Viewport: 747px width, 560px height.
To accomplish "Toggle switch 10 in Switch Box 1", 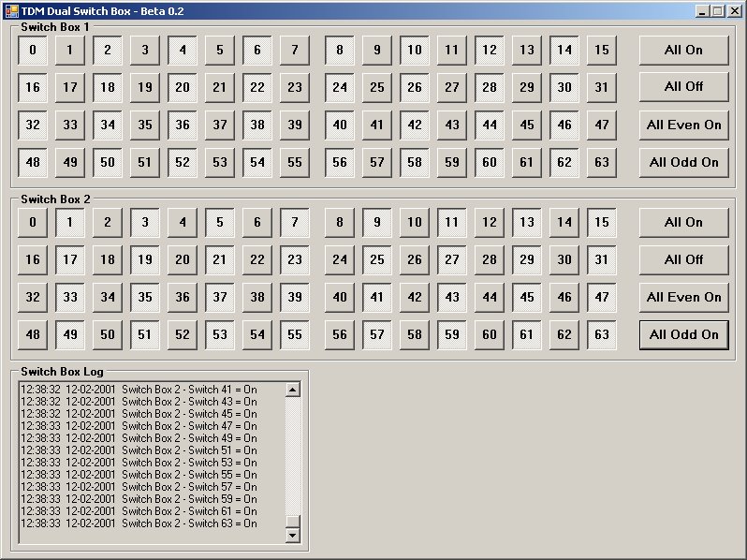I will pos(415,50).
